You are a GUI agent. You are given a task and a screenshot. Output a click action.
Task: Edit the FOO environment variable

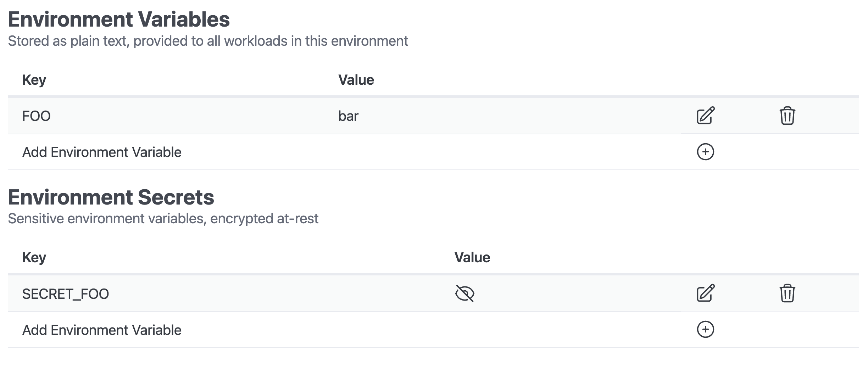pos(705,116)
